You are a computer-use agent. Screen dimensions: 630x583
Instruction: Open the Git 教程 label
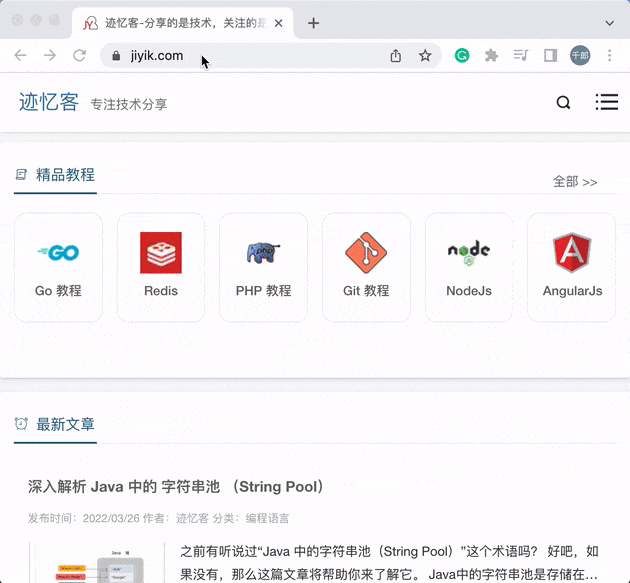pyautogui.click(x=366, y=290)
